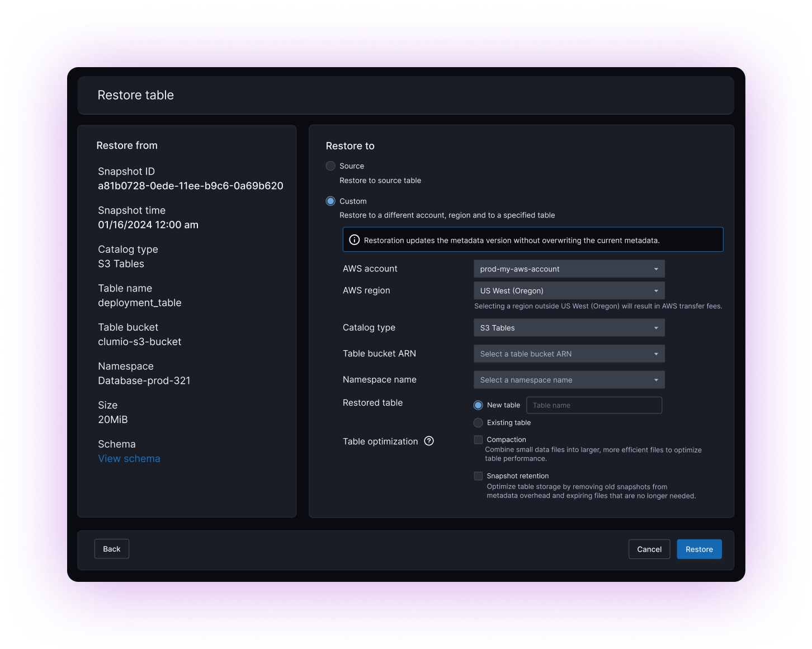This screenshot has width=812, height=649.
Task: Choose the Existing table radio button
Action: coord(478,422)
